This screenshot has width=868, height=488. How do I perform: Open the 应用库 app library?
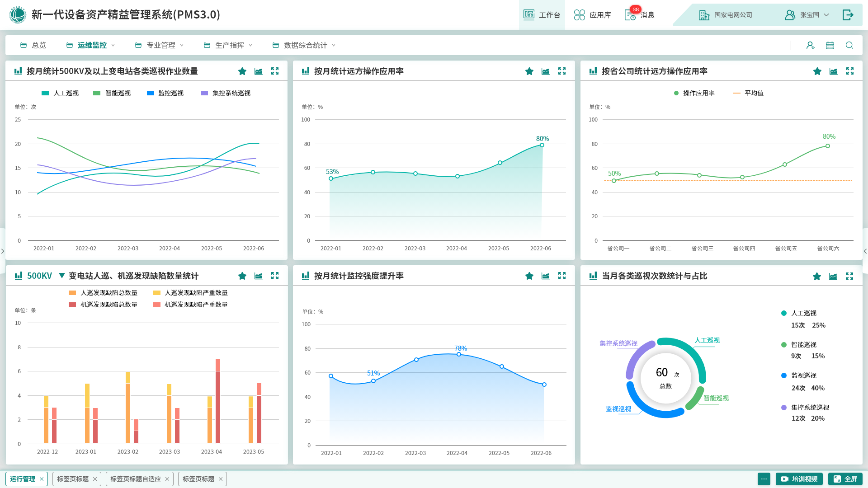pos(592,15)
